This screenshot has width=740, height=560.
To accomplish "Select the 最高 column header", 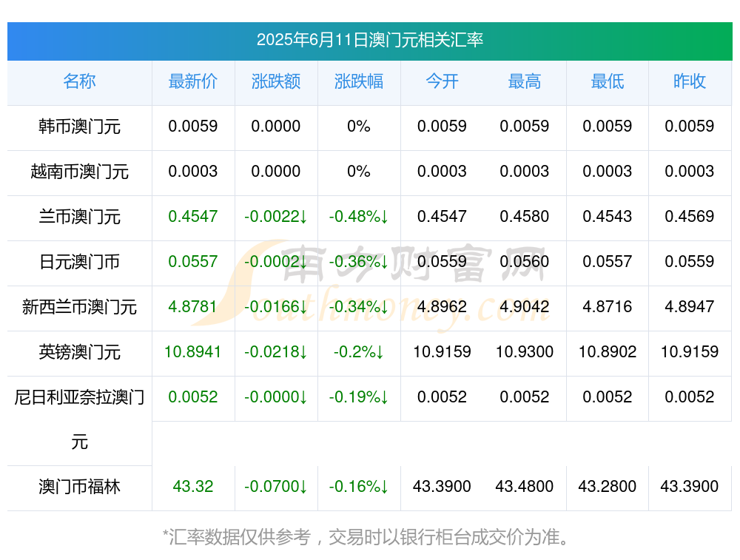I will pos(525,81).
